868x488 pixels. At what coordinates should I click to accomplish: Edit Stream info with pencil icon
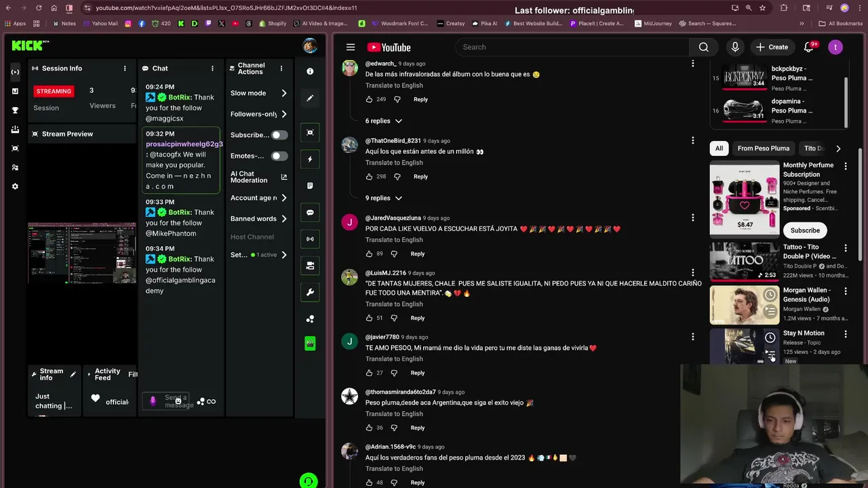point(73,374)
